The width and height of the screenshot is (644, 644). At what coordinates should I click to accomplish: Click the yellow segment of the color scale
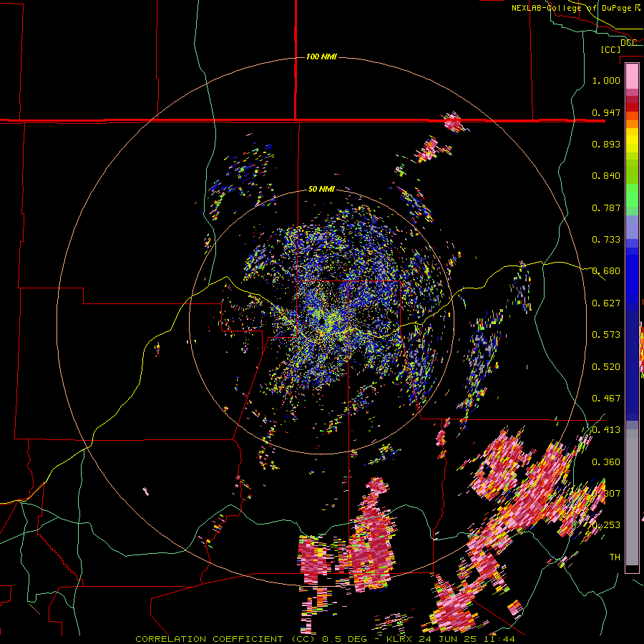632,140
